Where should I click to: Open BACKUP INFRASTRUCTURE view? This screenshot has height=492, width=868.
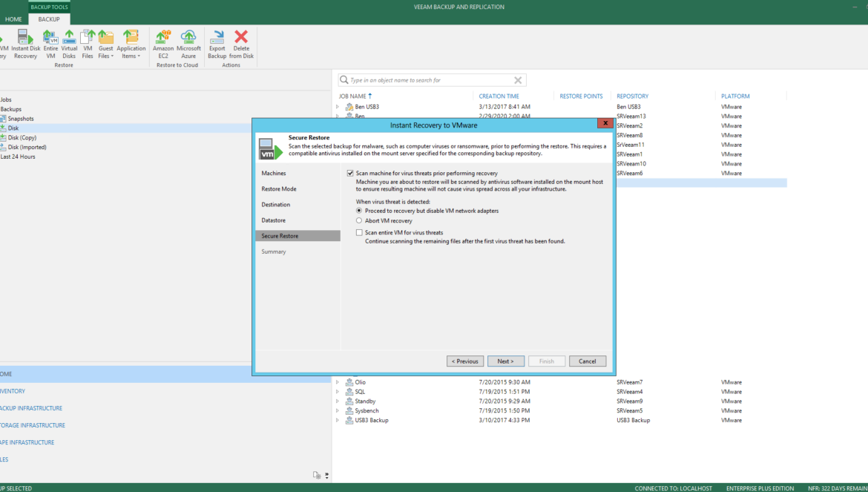[x=31, y=408]
